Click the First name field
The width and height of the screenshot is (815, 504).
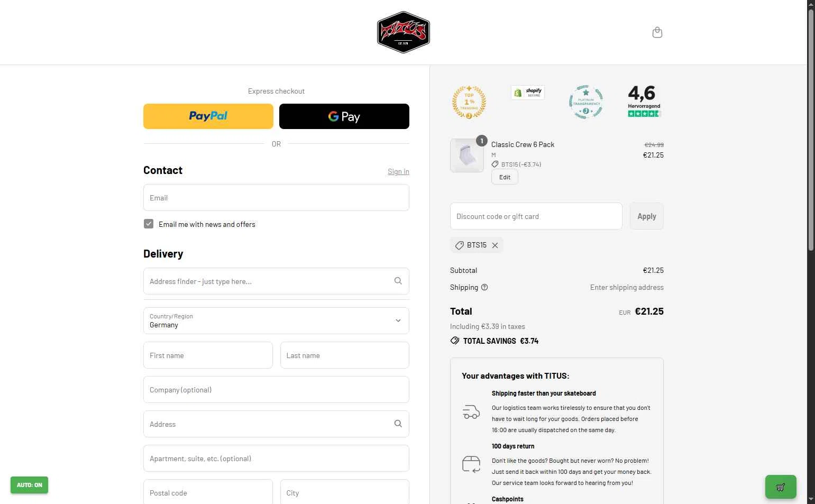click(x=208, y=355)
